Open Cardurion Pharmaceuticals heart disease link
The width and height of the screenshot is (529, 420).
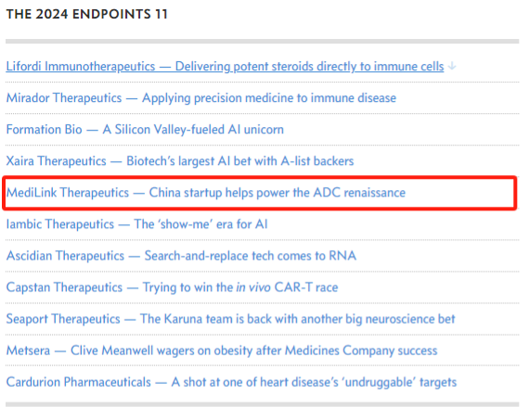(231, 382)
